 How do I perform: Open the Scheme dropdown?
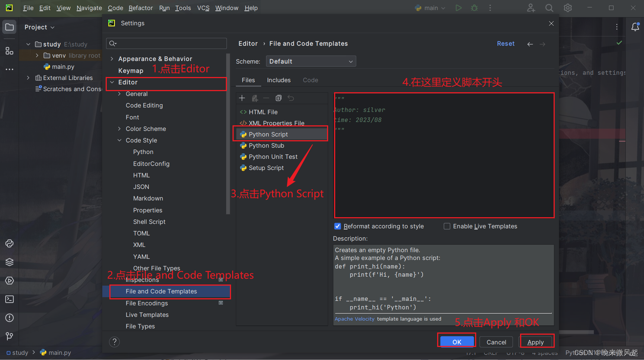pos(311,61)
